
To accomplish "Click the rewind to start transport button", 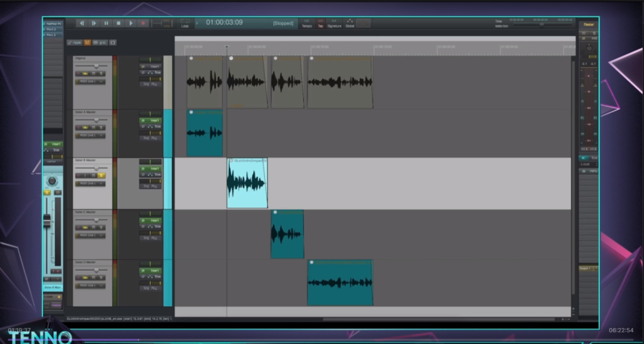I will pyautogui.click(x=82, y=23).
